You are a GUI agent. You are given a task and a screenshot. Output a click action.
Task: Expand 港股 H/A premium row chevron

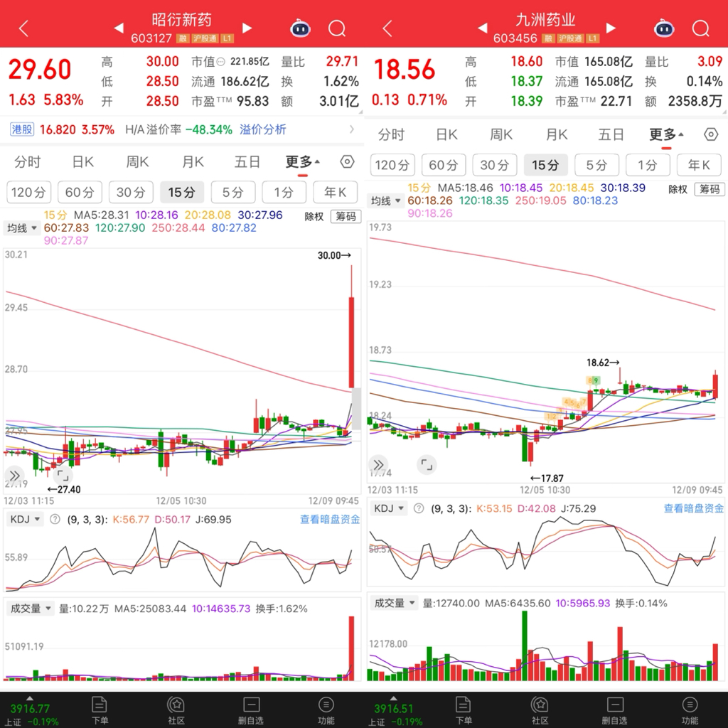[x=351, y=129]
